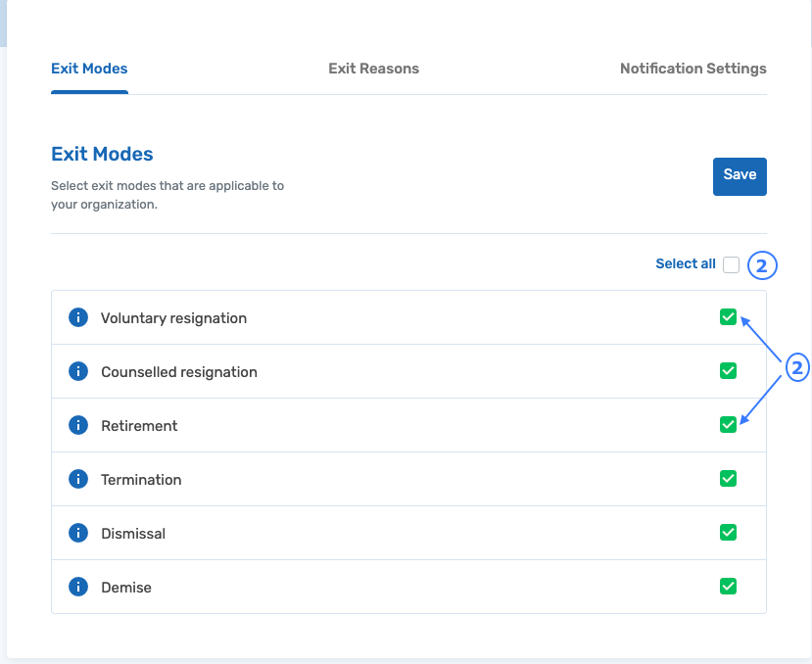
Task: Uncheck the Retirement checkbox
Action: coord(728,425)
